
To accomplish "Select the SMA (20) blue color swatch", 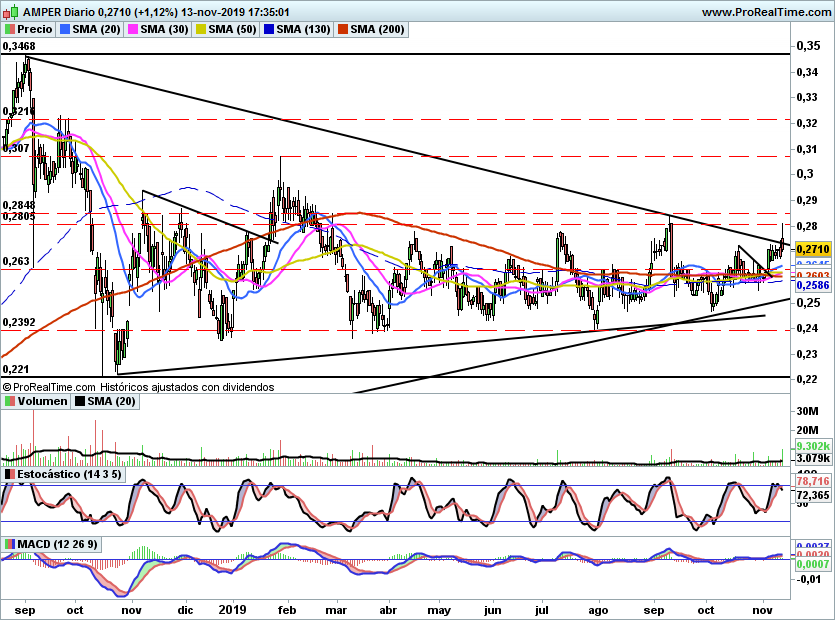I will pyautogui.click(x=65, y=29).
